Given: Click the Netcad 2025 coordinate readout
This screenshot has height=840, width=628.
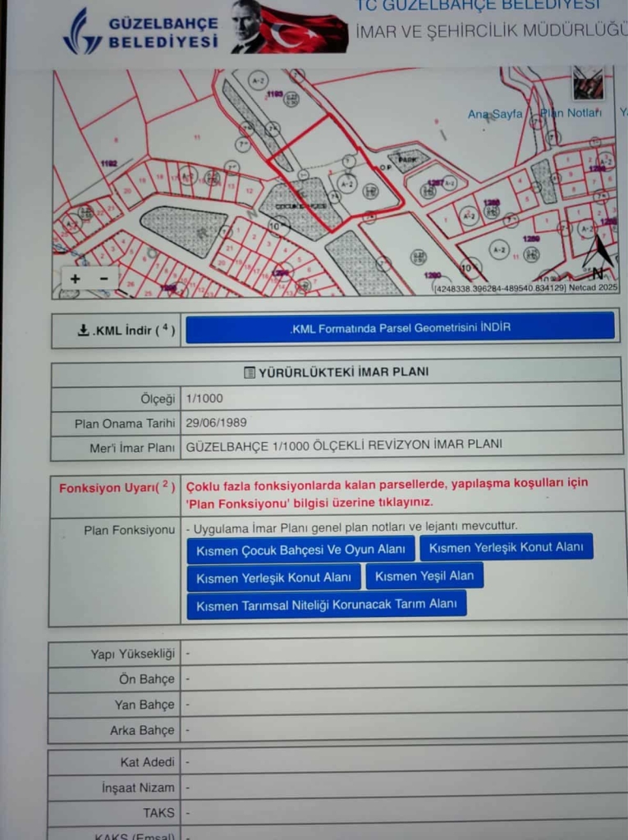Looking at the screenshot, I should (525, 288).
